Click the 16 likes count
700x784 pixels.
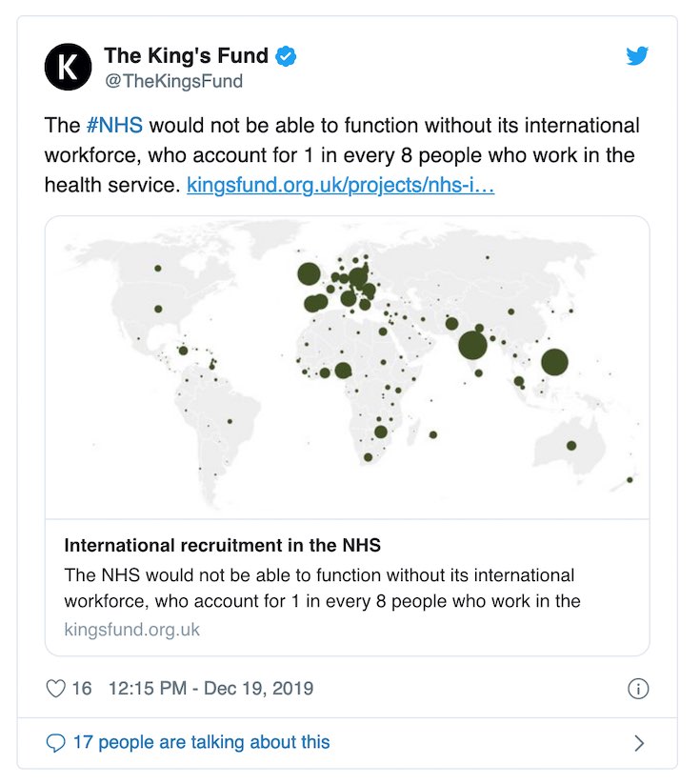82,689
